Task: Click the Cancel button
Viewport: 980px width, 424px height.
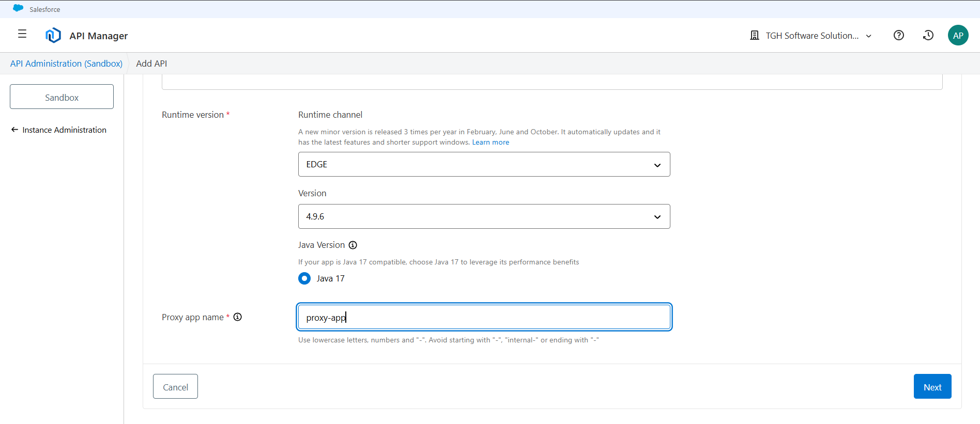Action: [175, 386]
